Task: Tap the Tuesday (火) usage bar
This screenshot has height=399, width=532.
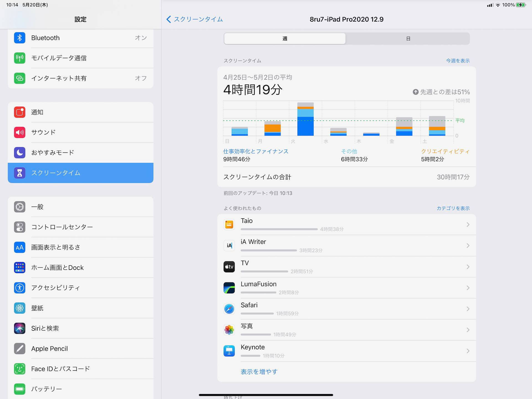Action: coord(305,119)
